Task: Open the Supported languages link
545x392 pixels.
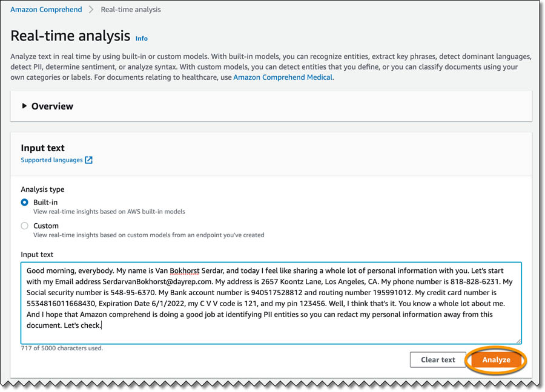Action: pos(51,160)
